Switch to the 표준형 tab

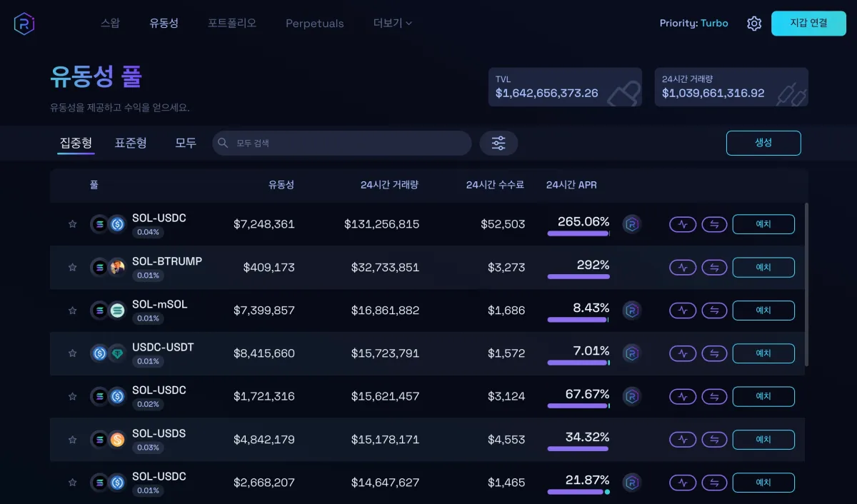pos(130,143)
